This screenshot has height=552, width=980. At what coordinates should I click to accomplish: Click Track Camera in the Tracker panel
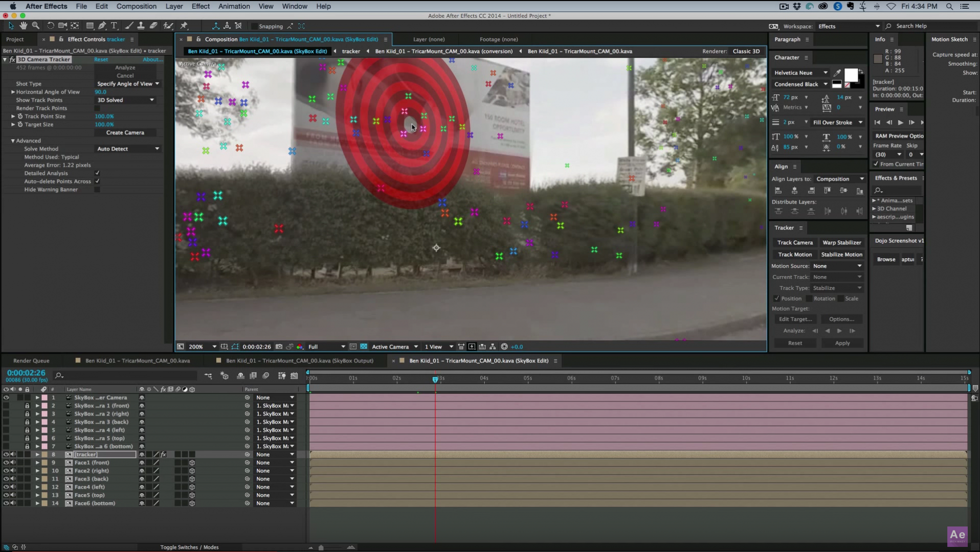click(794, 242)
